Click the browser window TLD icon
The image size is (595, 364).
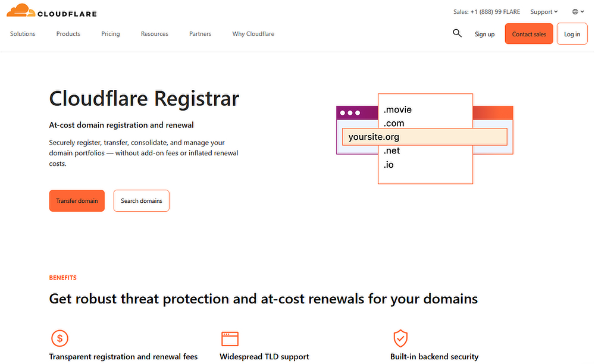229,338
